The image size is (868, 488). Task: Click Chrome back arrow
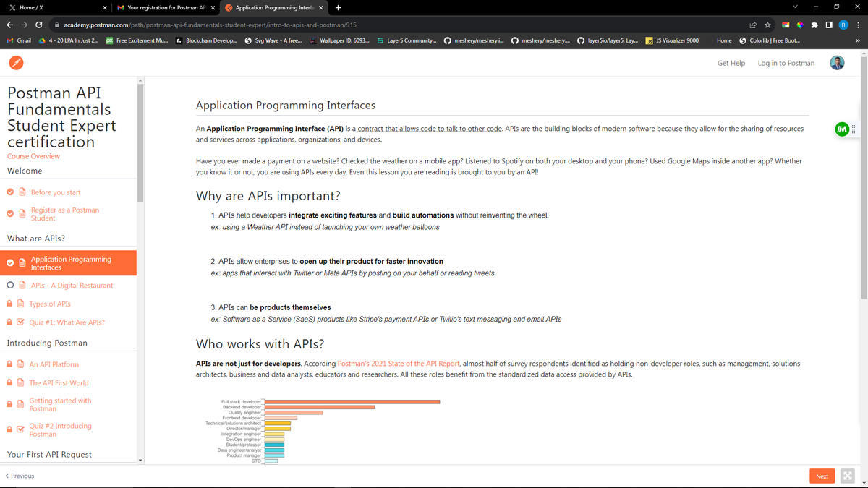10,25
